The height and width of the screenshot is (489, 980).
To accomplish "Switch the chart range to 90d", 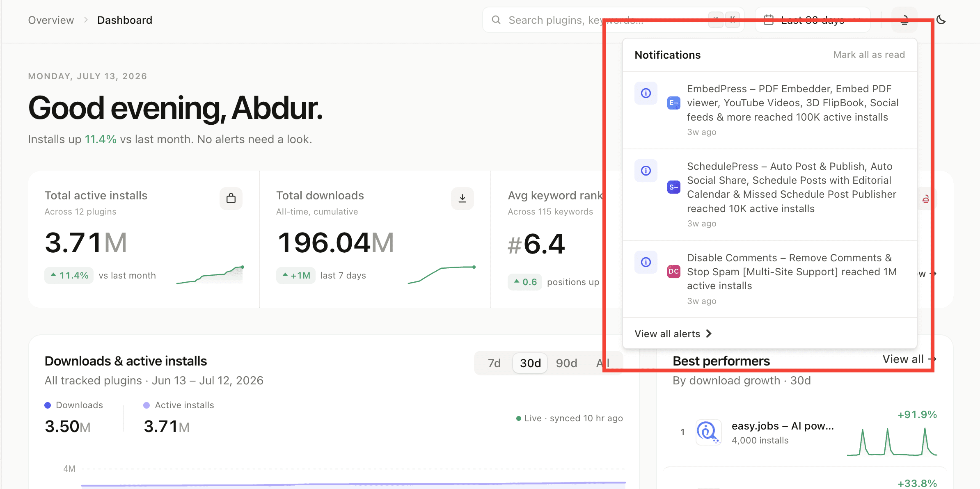I will [566, 363].
